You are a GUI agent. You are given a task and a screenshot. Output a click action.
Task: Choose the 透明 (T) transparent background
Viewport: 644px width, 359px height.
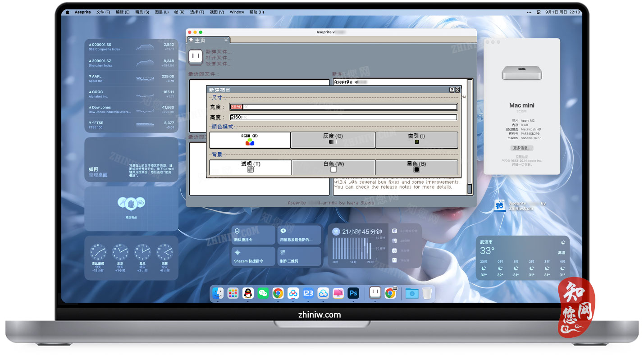coord(250,168)
